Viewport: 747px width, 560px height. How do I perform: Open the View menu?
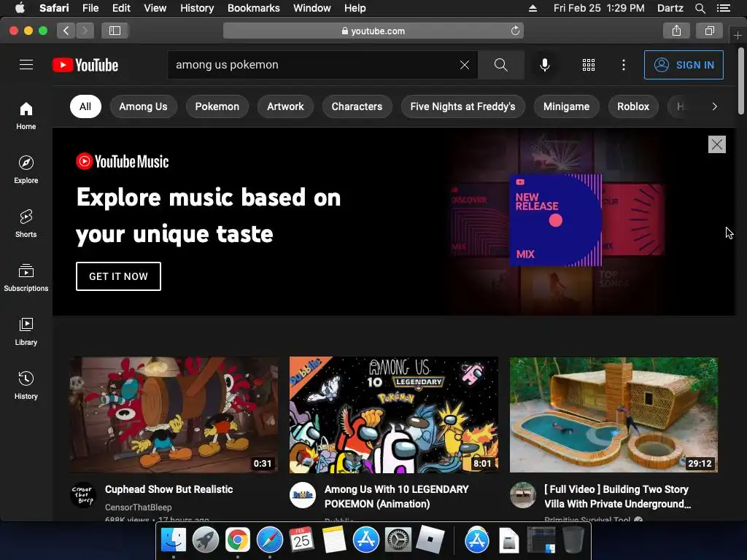click(x=155, y=8)
